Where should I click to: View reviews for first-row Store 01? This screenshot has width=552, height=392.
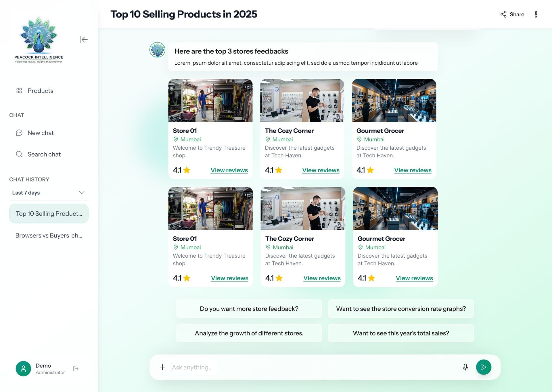click(x=229, y=170)
